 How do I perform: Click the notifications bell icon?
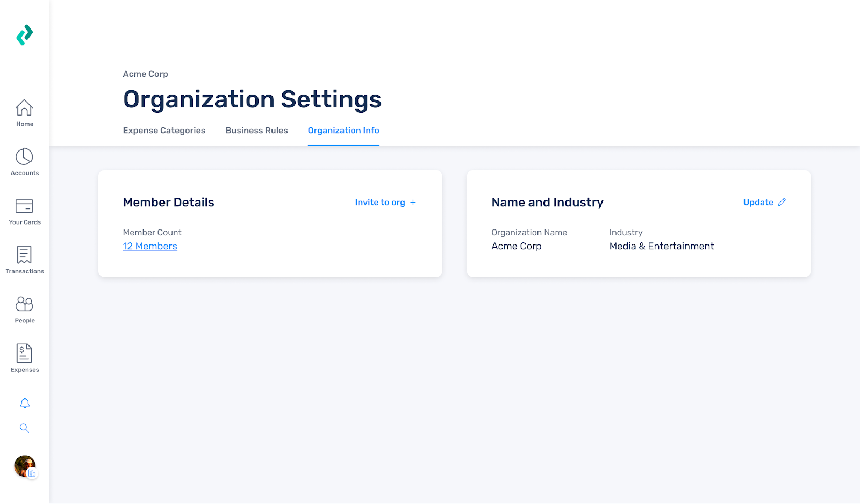(25, 403)
